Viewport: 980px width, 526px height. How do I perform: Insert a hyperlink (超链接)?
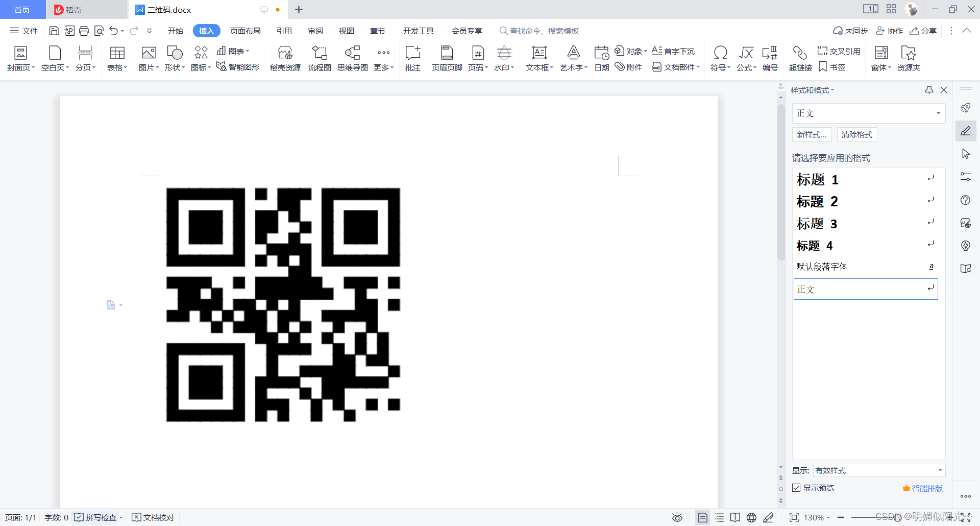point(800,59)
